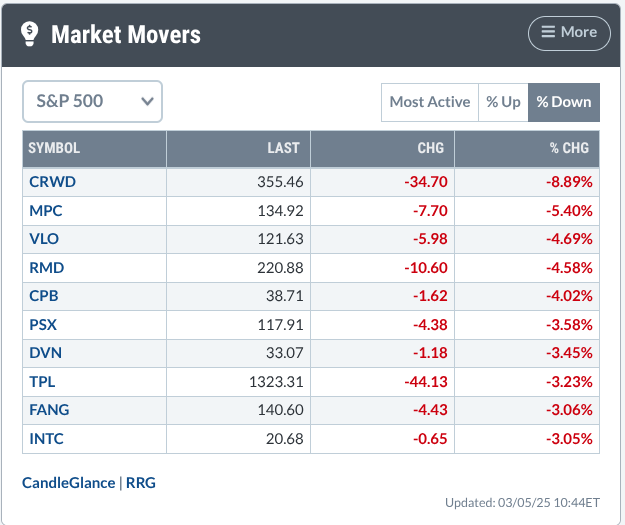The width and height of the screenshot is (625, 525).
Task: Open the CPB ticker link
Action: click(x=44, y=296)
